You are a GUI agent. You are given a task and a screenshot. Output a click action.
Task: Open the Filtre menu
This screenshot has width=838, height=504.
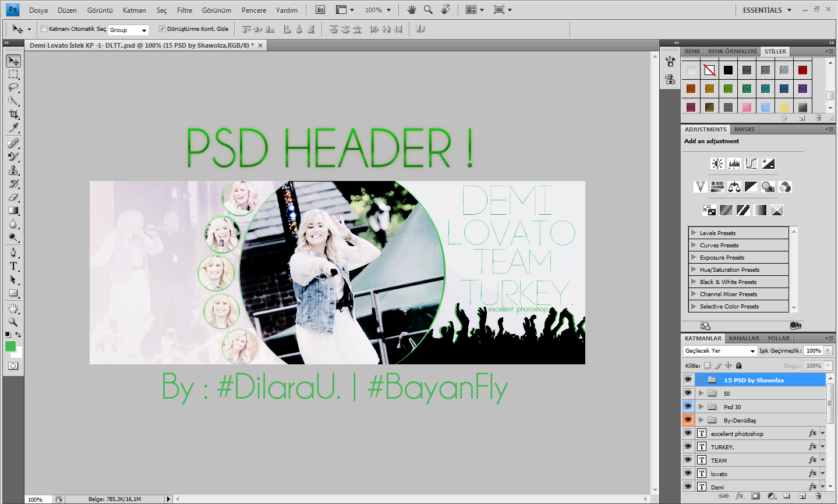pos(184,10)
